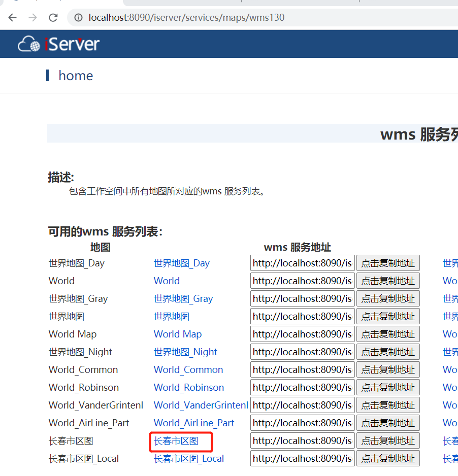Click the 描述 heading text

(x=61, y=177)
